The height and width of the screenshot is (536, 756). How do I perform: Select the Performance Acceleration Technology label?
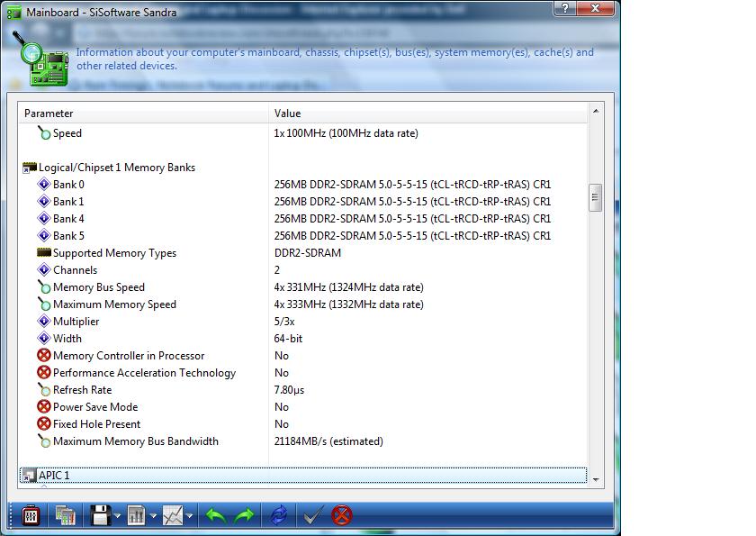point(145,372)
